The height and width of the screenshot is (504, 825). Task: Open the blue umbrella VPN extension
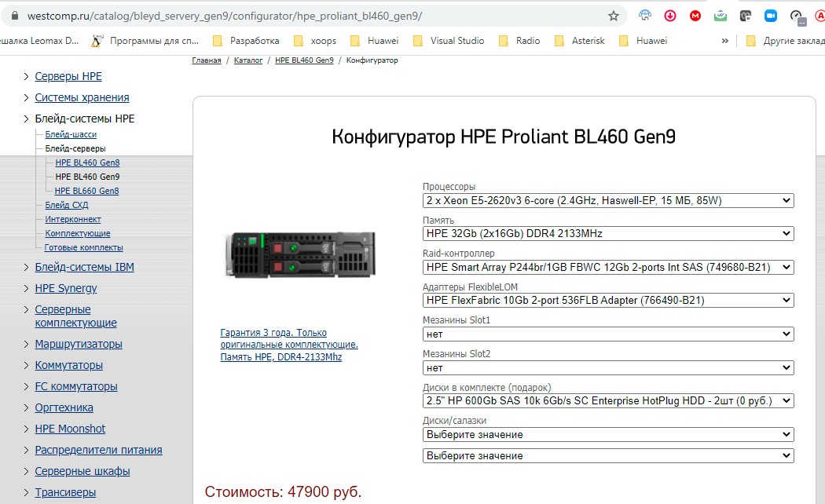[644, 16]
